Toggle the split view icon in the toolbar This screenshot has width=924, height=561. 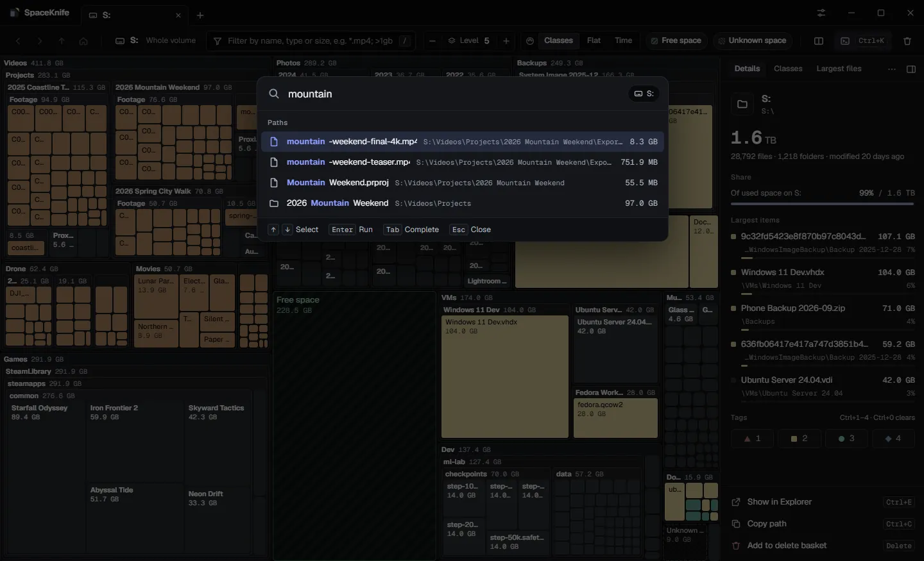[x=819, y=41]
